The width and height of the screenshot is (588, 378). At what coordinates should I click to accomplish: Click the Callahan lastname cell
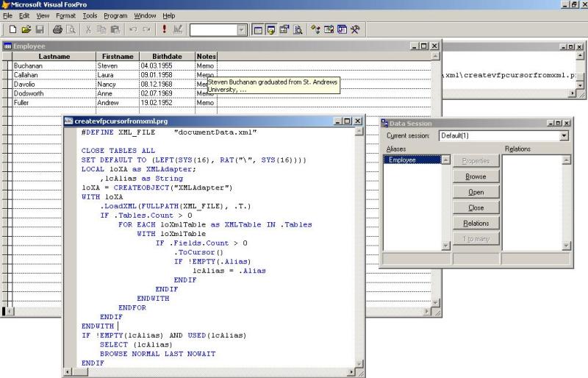[54, 75]
